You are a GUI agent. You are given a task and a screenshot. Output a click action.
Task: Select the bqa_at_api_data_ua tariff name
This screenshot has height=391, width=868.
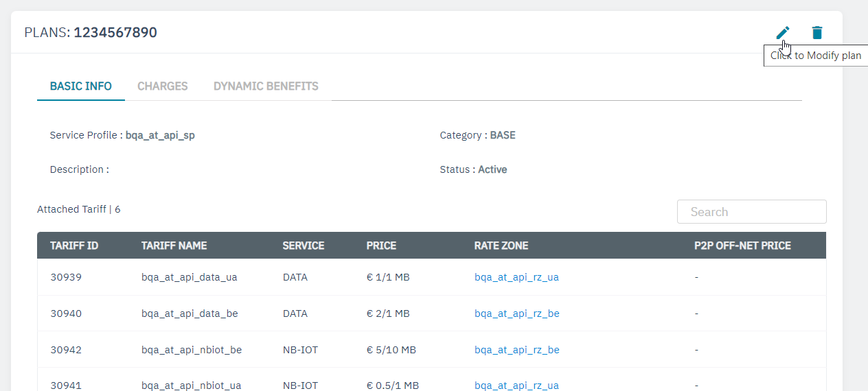point(189,277)
